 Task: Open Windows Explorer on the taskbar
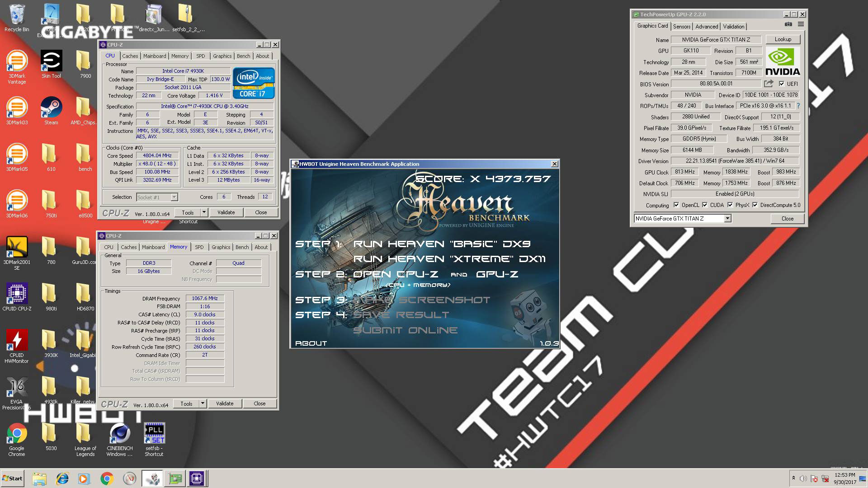39,479
